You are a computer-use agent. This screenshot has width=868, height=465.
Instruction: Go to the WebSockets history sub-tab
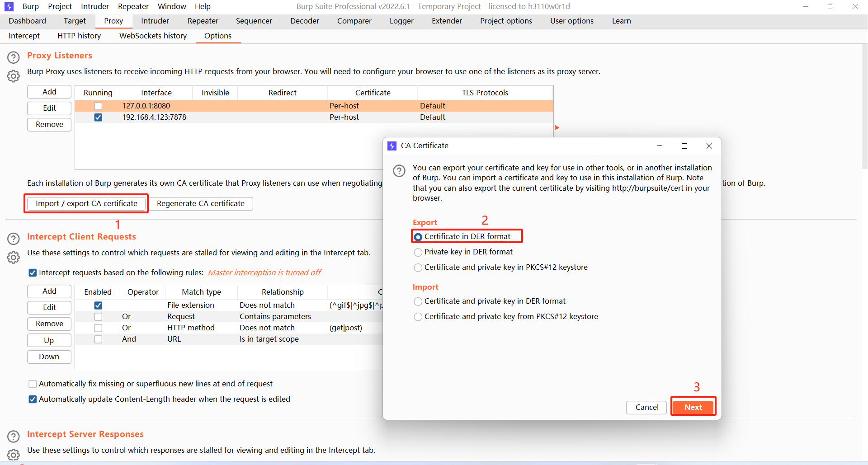coord(153,36)
